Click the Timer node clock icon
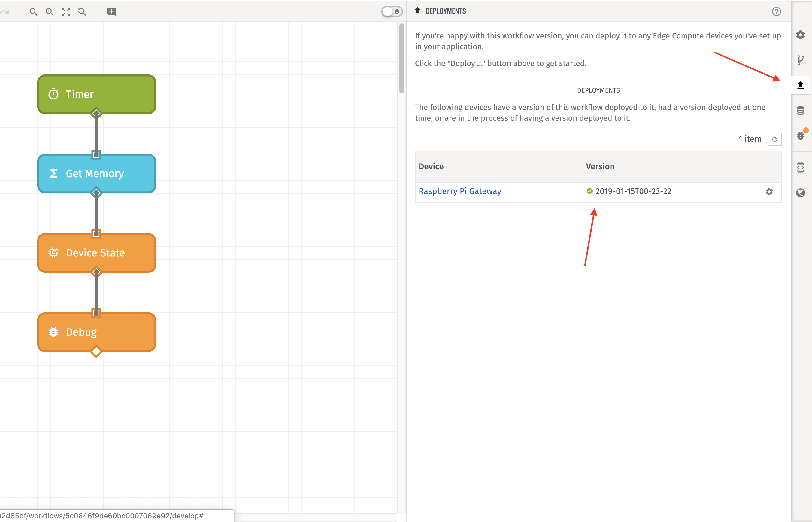 53,94
